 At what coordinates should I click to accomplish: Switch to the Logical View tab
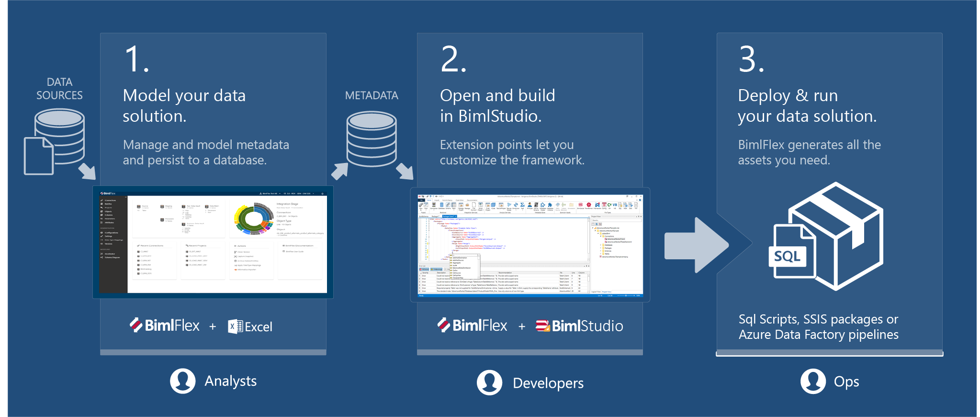point(596,291)
